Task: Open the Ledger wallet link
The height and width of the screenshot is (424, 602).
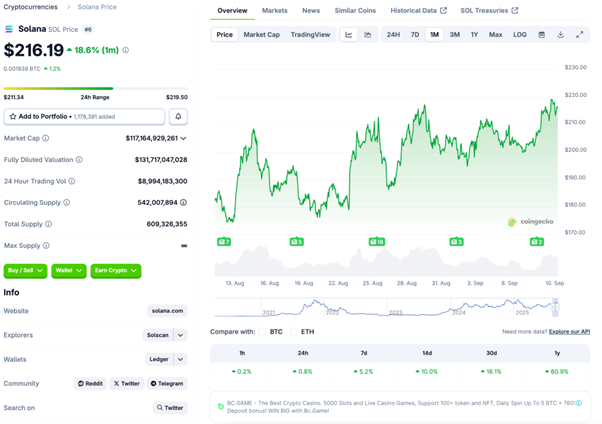Action: coord(159,359)
